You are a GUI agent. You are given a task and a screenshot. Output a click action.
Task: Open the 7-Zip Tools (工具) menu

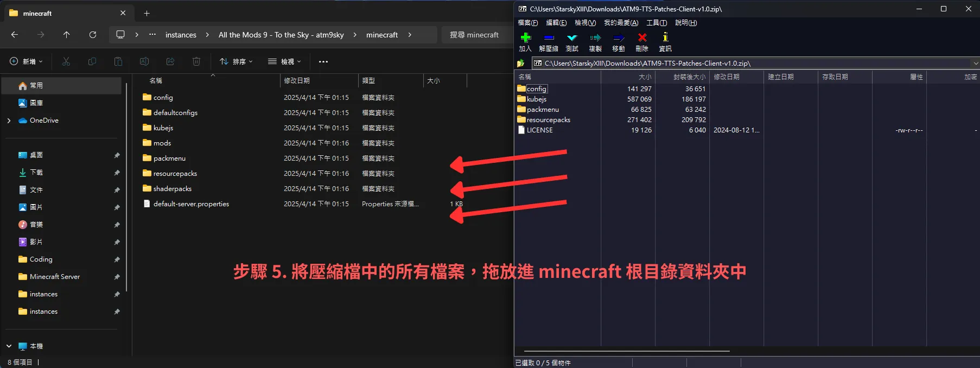coord(656,23)
